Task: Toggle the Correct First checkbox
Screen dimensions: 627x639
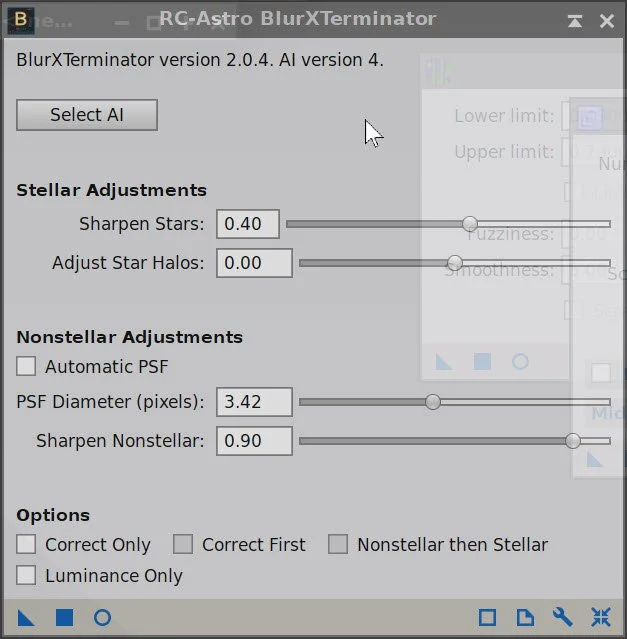Action: pyautogui.click(x=183, y=544)
